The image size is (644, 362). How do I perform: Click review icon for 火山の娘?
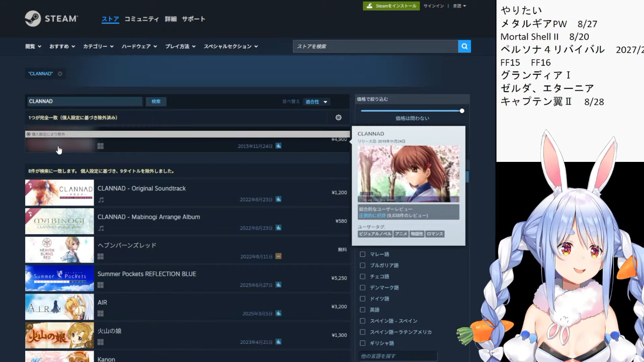278,342
